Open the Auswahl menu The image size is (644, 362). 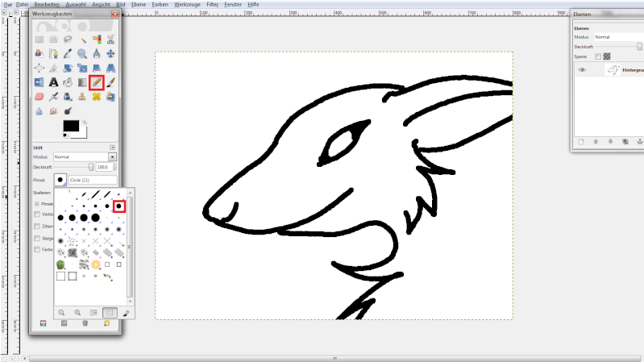coord(76,5)
